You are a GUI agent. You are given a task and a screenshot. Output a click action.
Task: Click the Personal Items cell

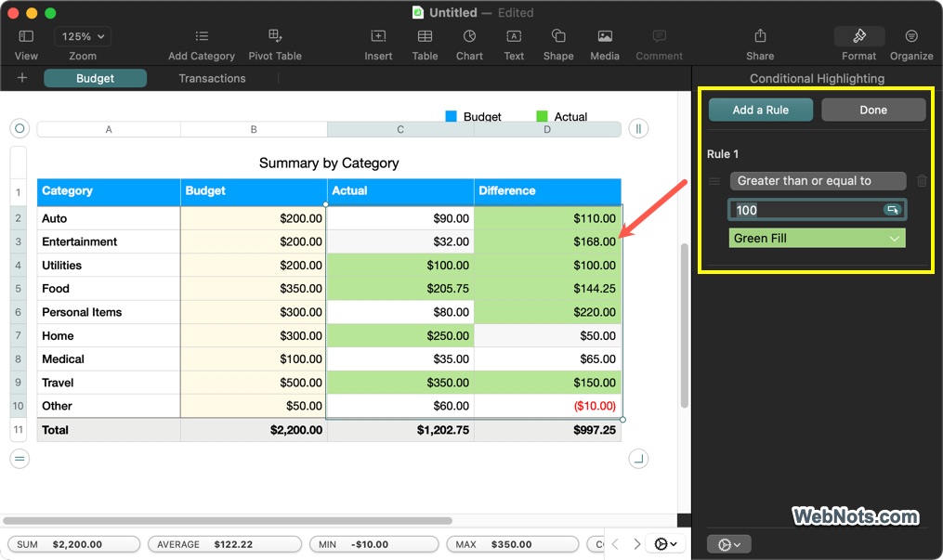pos(109,312)
